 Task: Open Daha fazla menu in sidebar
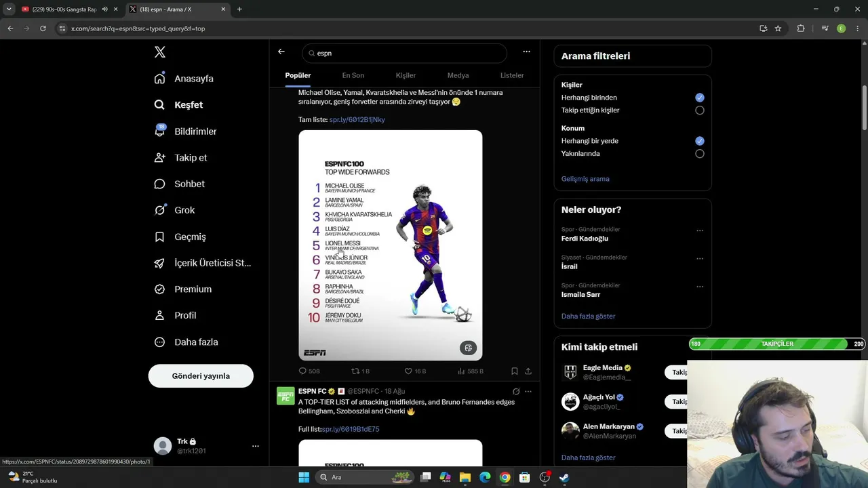pyautogui.click(x=186, y=342)
